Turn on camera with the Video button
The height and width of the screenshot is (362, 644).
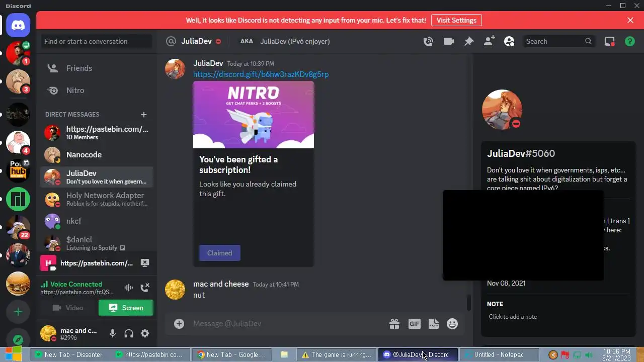point(67,308)
